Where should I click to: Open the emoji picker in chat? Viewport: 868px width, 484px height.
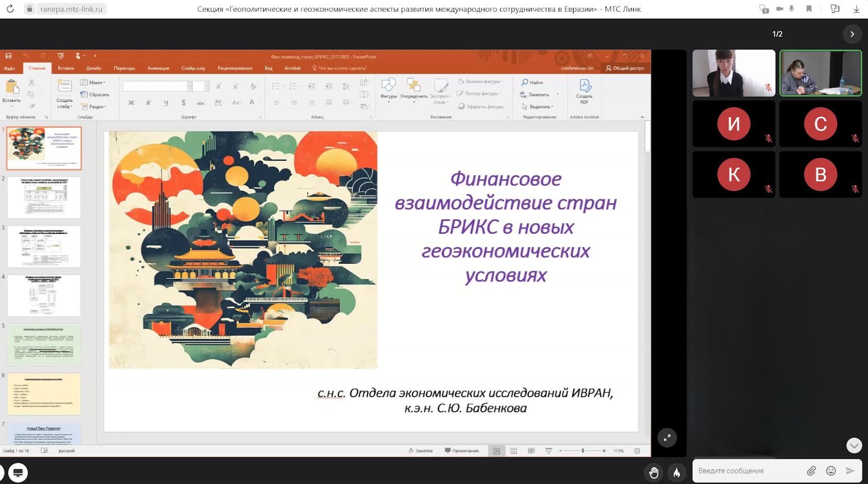831,471
